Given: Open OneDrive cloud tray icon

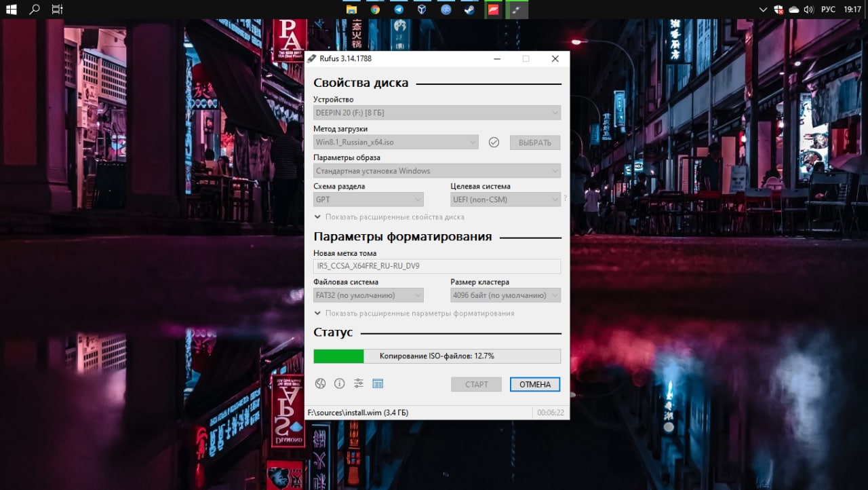Looking at the screenshot, I should (793, 10).
